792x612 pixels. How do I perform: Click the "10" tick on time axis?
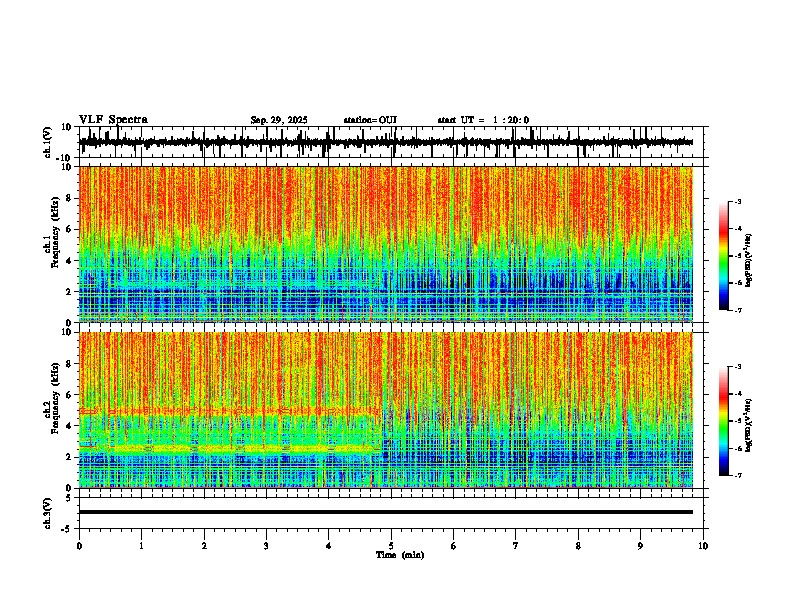pos(703,546)
